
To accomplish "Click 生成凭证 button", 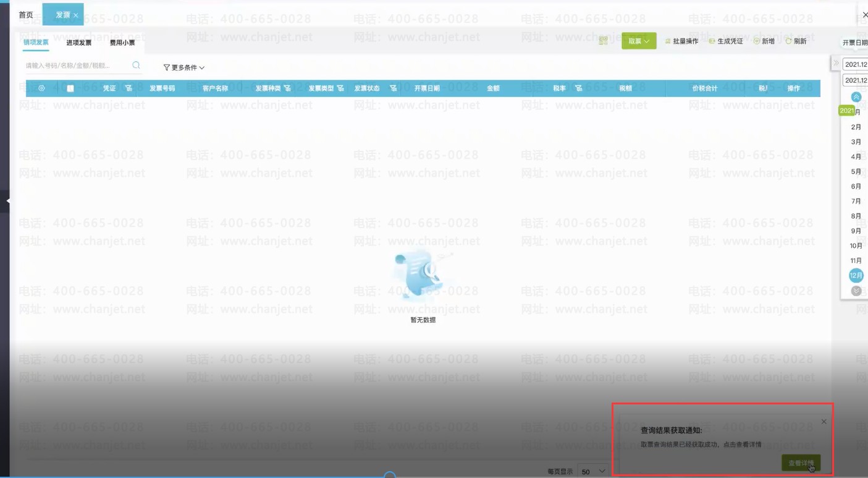I will point(726,41).
